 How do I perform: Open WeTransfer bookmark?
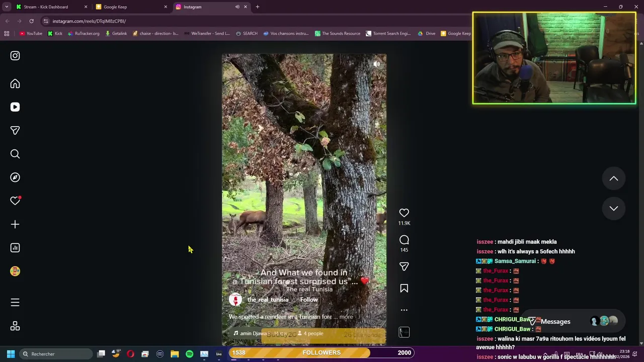[207, 34]
